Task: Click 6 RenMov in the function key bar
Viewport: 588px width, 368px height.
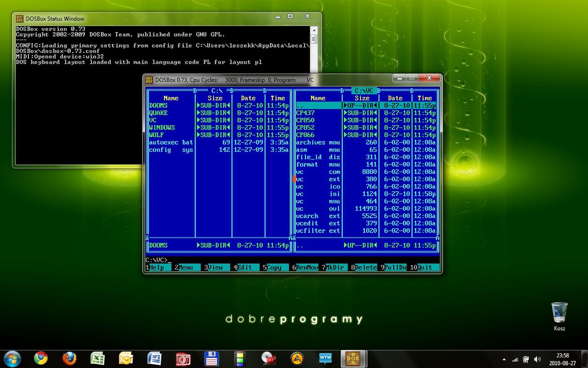Action: point(305,267)
